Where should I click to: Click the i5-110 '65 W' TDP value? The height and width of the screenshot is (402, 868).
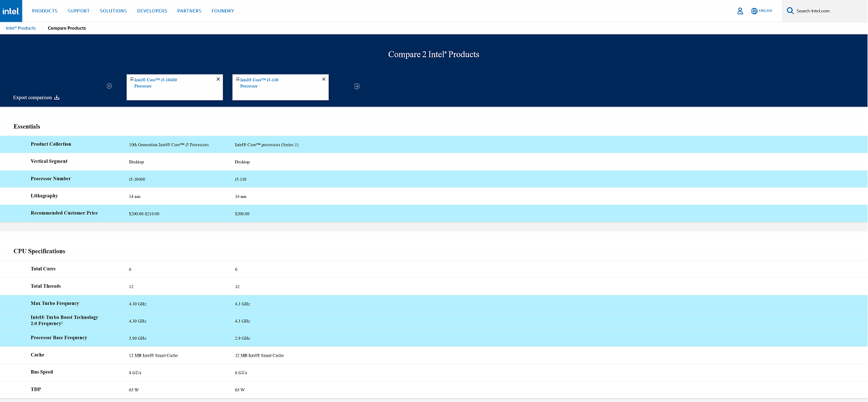pos(239,390)
